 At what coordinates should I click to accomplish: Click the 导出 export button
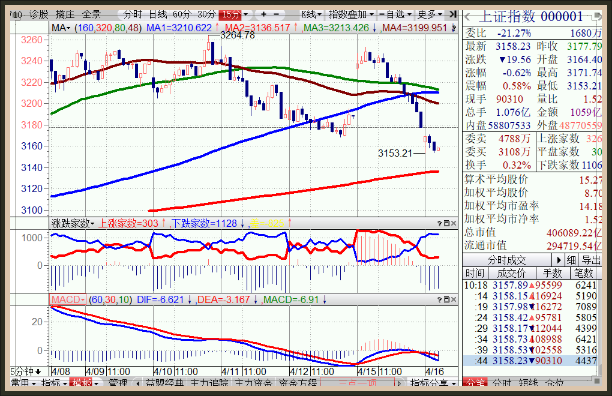click(591, 260)
